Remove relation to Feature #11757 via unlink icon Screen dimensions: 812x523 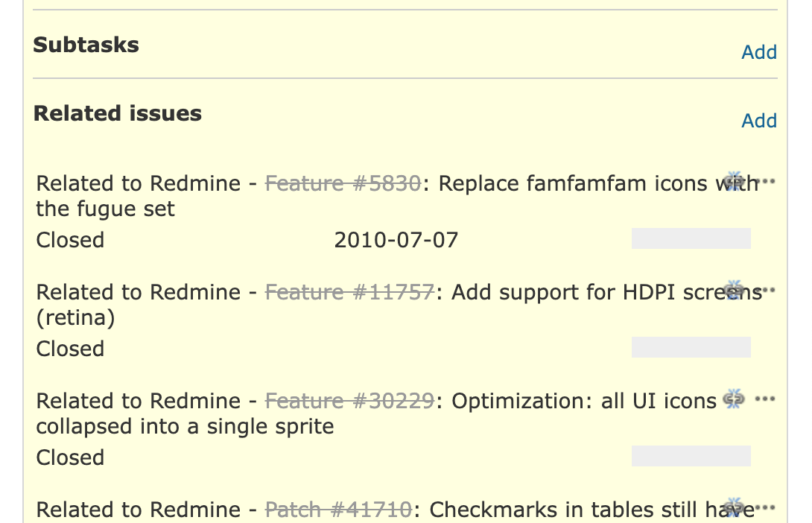coord(733,290)
